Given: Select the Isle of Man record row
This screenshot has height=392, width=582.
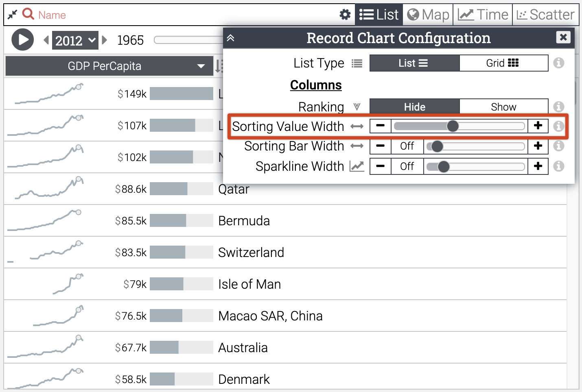Looking at the screenshot, I should click(285, 284).
